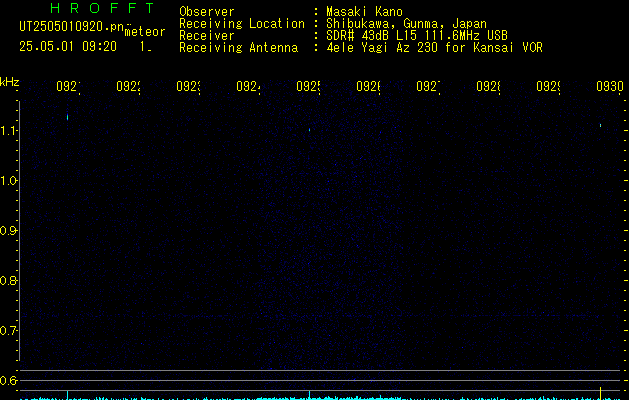
Task: Click antenna text 4ele Yagi Az 230
Action: pos(381,48)
